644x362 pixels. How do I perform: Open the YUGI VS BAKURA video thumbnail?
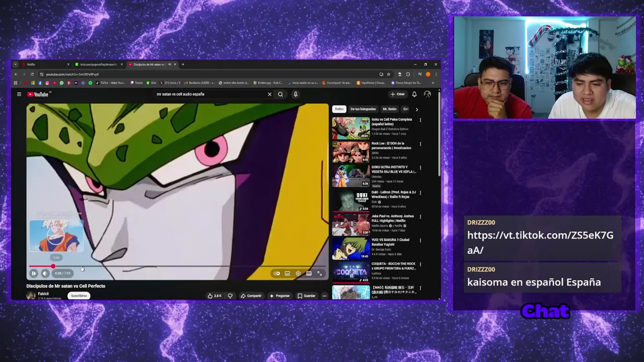(351, 248)
